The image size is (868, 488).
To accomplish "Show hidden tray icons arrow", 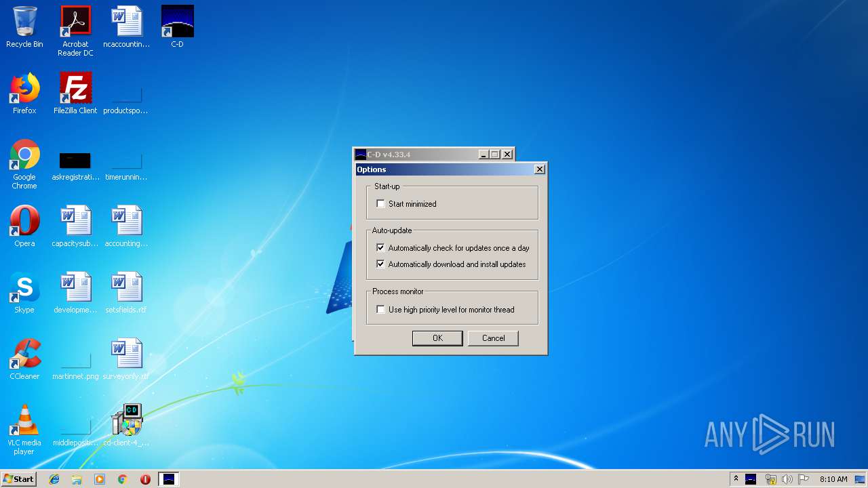I will click(735, 479).
